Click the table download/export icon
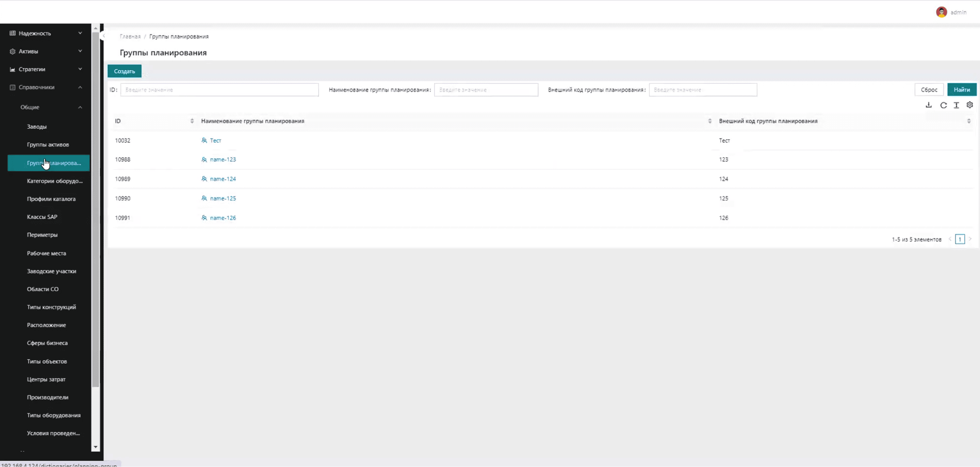The image size is (980, 467). (x=929, y=105)
